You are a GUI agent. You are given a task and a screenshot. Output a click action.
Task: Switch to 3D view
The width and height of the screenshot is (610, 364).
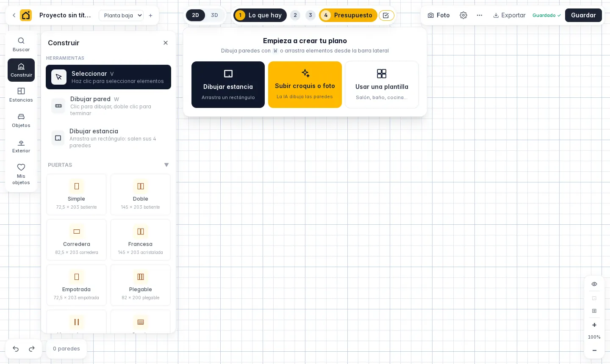pos(215,15)
